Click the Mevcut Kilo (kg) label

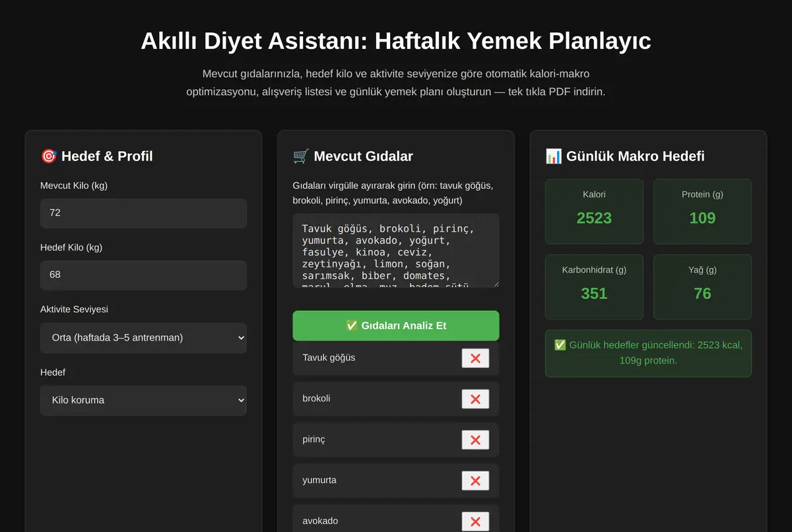pyautogui.click(x=74, y=185)
